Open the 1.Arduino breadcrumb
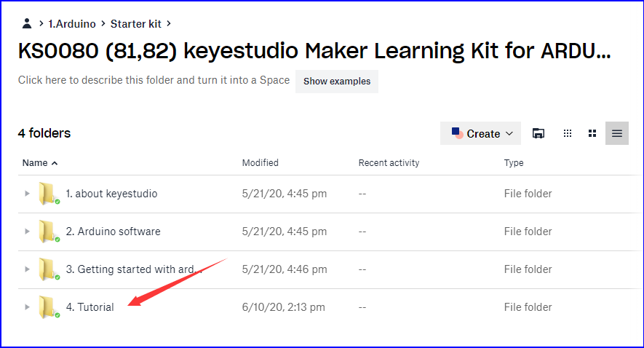 click(x=72, y=24)
